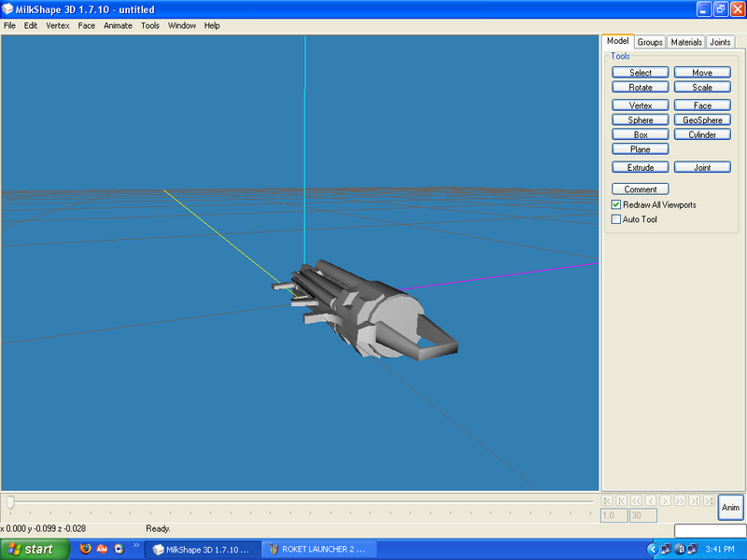The image size is (747, 560).
Task: Step one frame back icon
Action: (x=651, y=500)
